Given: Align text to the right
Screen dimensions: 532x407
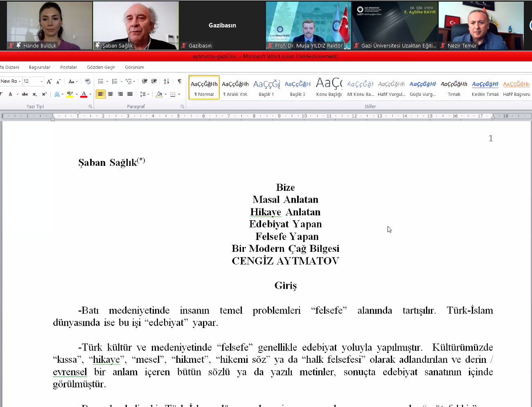Looking at the screenshot, I should click(120, 94).
